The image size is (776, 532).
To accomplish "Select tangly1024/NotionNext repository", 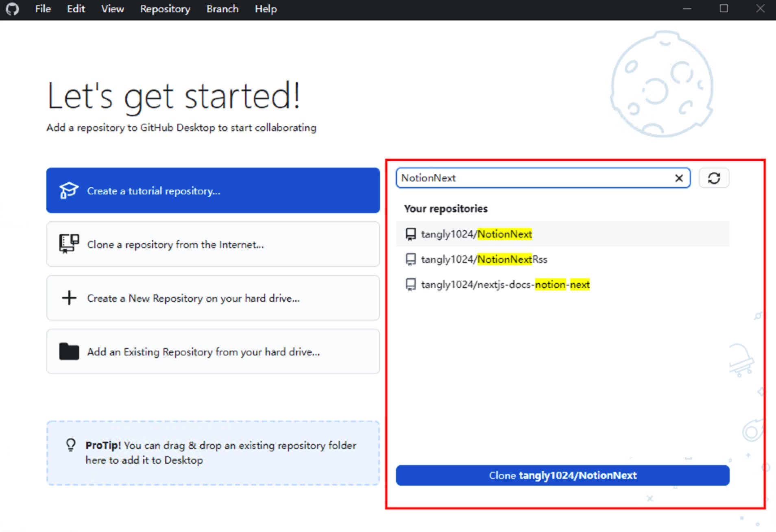I will 562,234.
